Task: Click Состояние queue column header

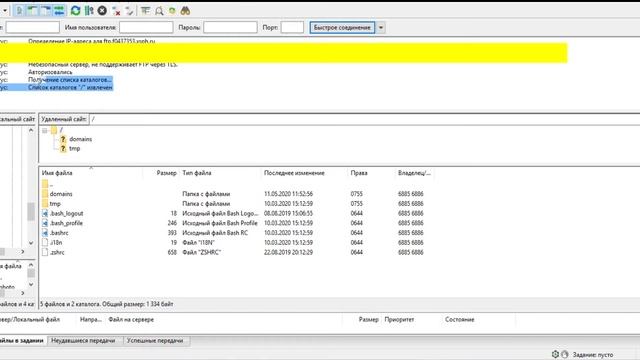Action: pos(460,320)
